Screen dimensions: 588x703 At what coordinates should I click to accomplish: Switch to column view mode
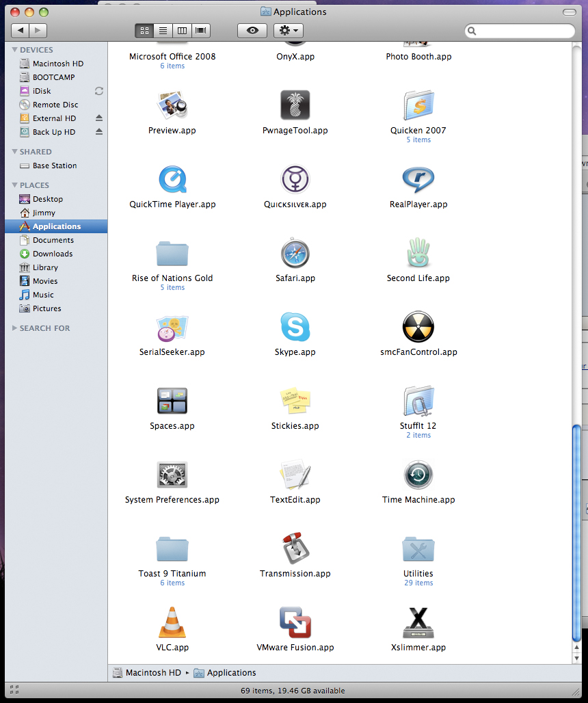tap(182, 31)
